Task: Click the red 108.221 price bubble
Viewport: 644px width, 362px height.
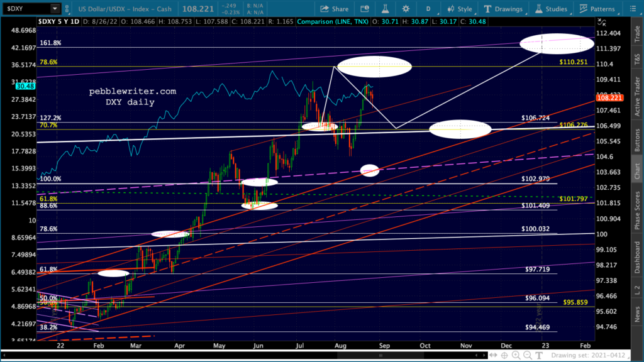Action: point(609,97)
